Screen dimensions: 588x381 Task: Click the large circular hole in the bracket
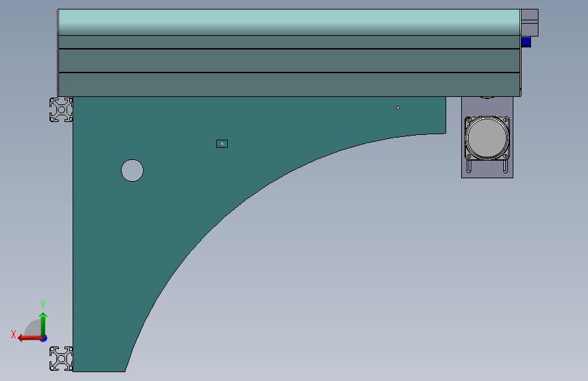(132, 171)
